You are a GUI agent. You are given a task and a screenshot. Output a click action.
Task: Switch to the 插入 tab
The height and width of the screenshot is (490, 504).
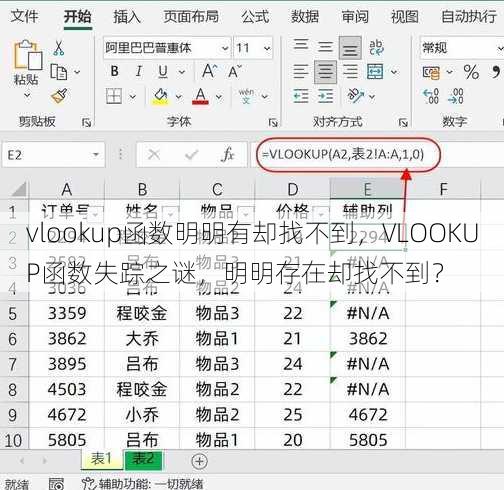[x=127, y=16]
